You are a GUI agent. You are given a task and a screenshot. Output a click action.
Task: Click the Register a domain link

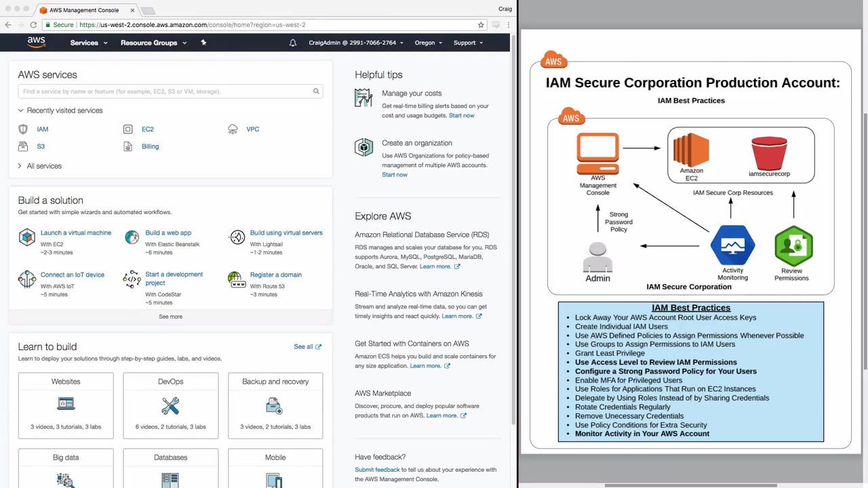[276, 275]
